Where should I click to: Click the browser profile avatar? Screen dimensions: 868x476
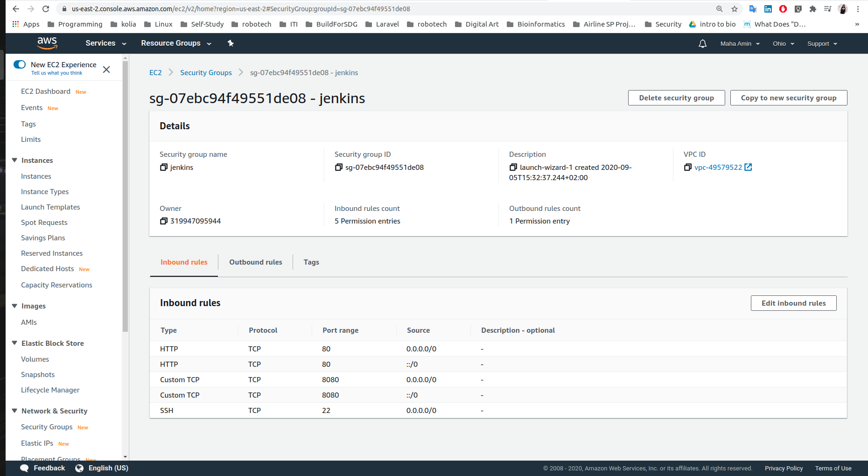click(x=843, y=9)
